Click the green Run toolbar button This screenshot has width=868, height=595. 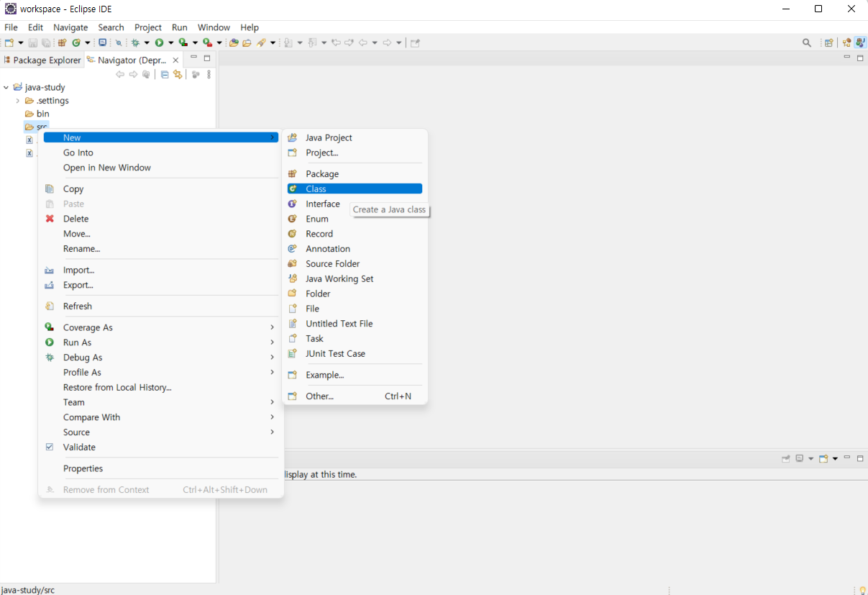pyautogui.click(x=160, y=43)
